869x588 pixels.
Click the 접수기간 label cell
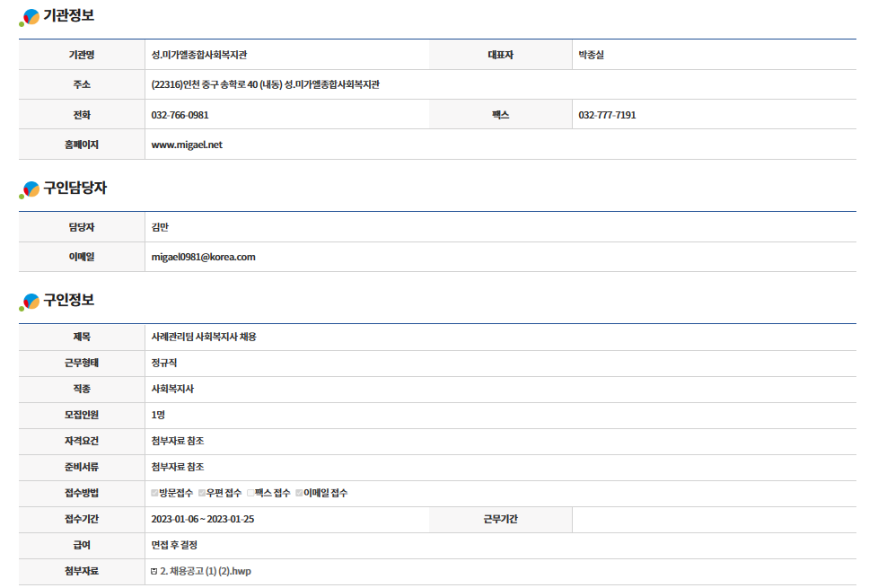click(x=82, y=519)
